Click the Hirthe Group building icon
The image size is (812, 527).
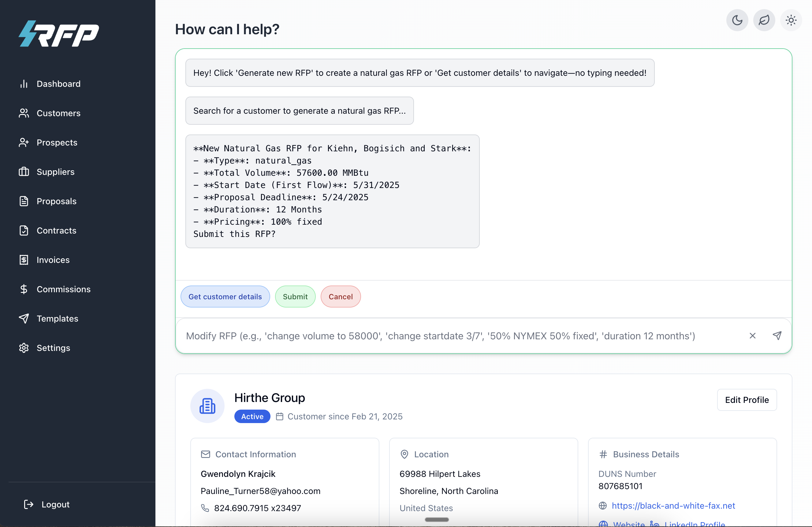click(207, 406)
